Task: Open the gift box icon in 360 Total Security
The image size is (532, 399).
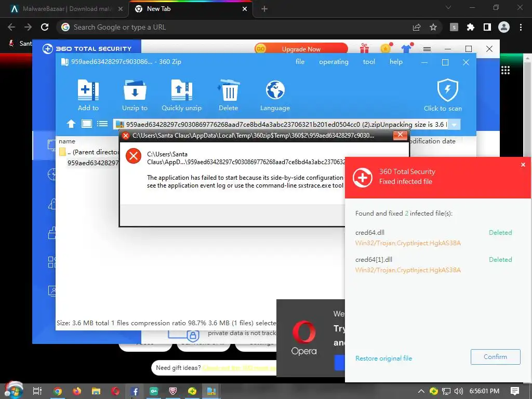Action: point(364,49)
